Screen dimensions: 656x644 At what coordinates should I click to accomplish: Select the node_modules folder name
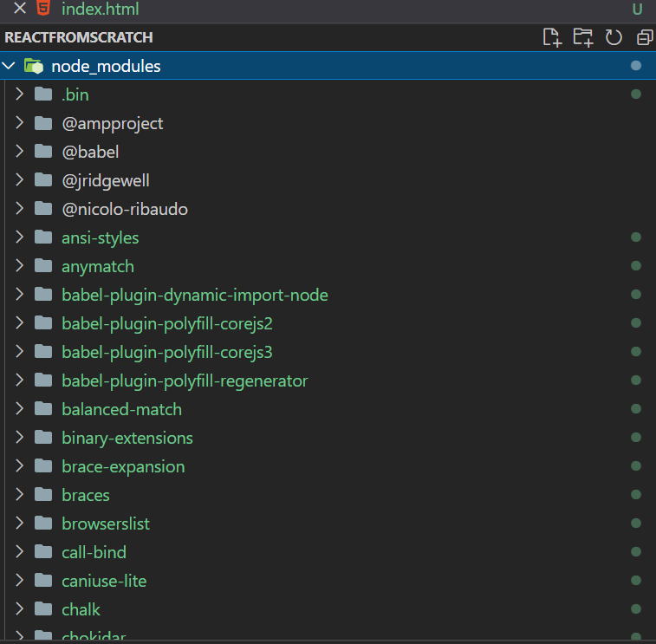106,66
